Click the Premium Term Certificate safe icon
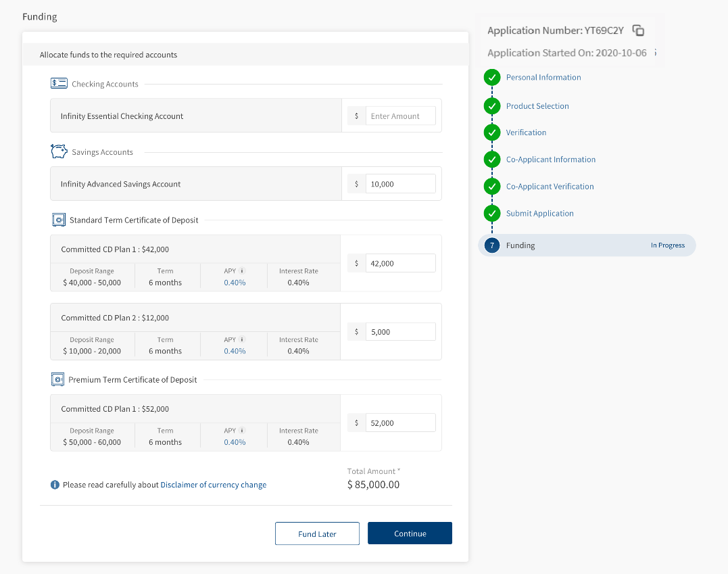The width and height of the screenshot is (728, 574). pos(58,379)
